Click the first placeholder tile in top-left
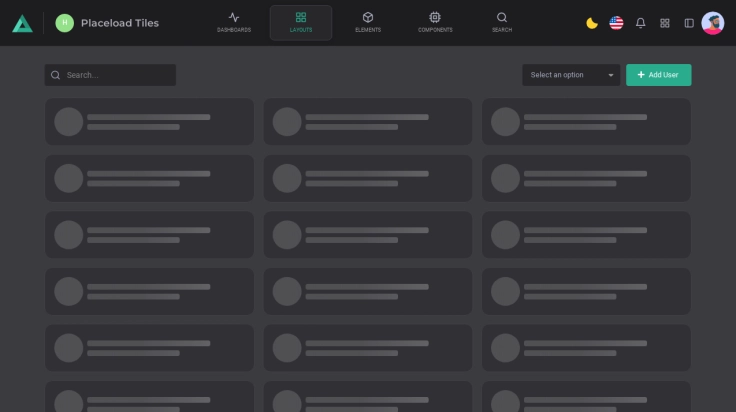 pos(149,122)
